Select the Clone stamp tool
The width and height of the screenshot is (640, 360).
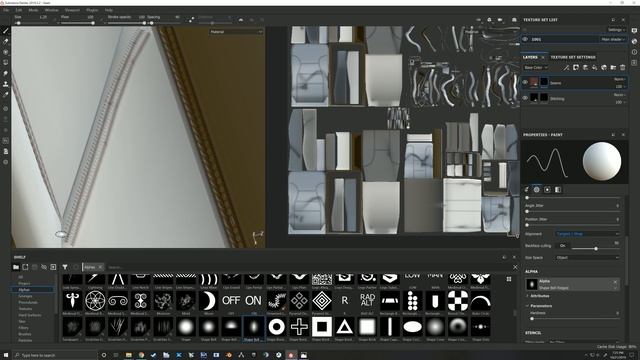point(5,84)
